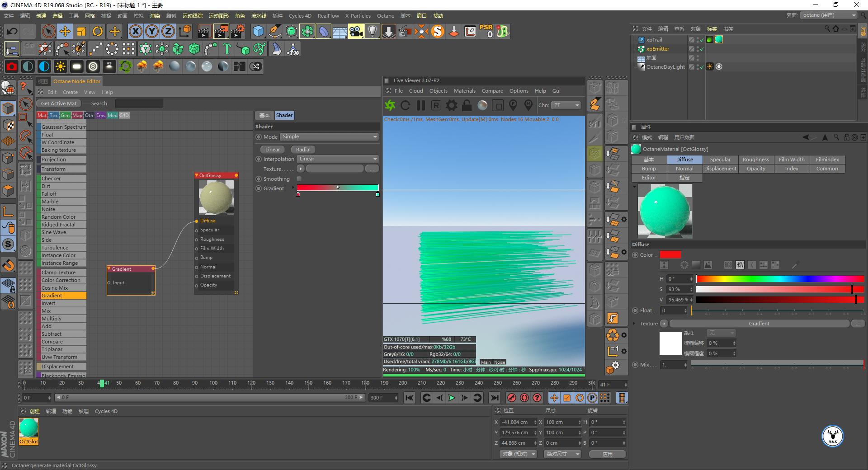Activate the Focus picker pin in Live Viewer
Viewport: 868px width, 470px height.
point(513,105)
